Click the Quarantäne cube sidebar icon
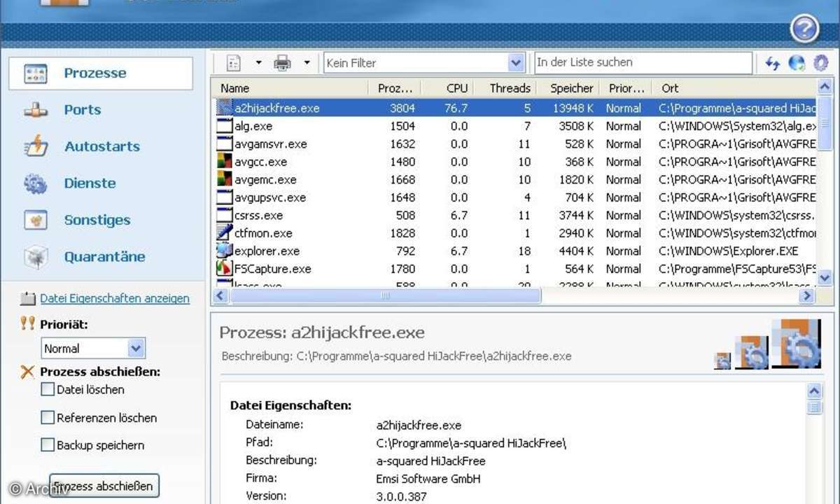This screenshot has width=840, height=504. coord(35,257)
